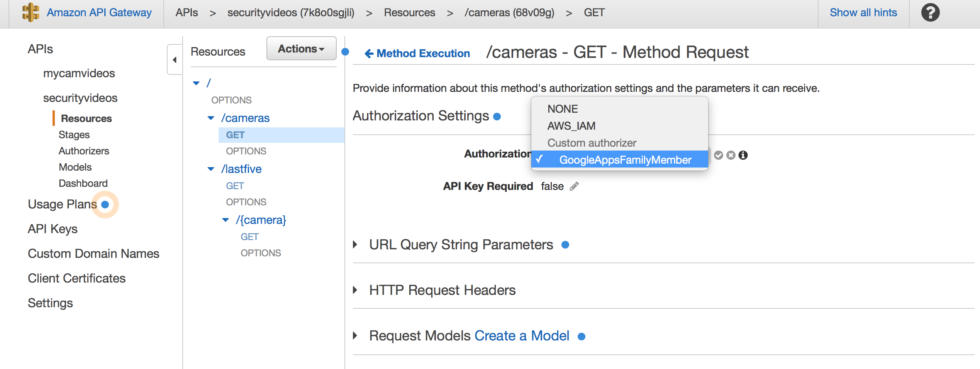
Task: Click hint dot next to Actions button
Action: pos(346,52)
